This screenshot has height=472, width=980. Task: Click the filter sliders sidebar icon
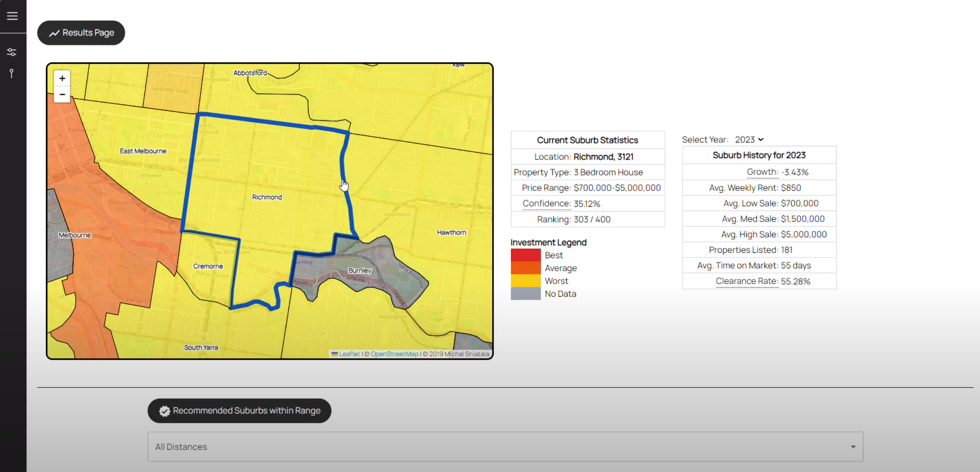pyautogui.click(x=12, y=52)
